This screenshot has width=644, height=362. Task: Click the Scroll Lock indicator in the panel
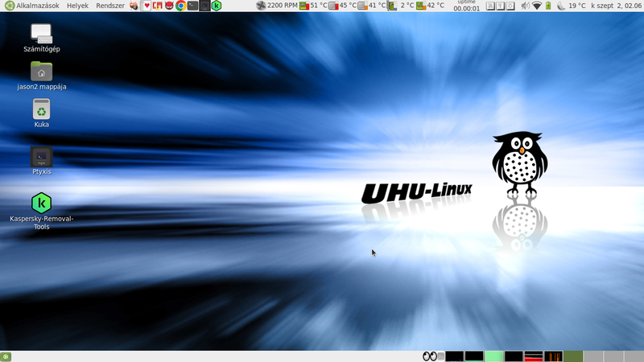point(510,6)
